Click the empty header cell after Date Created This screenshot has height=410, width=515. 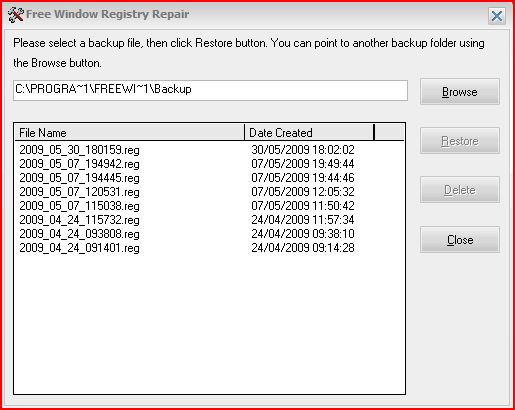point(389,133)
